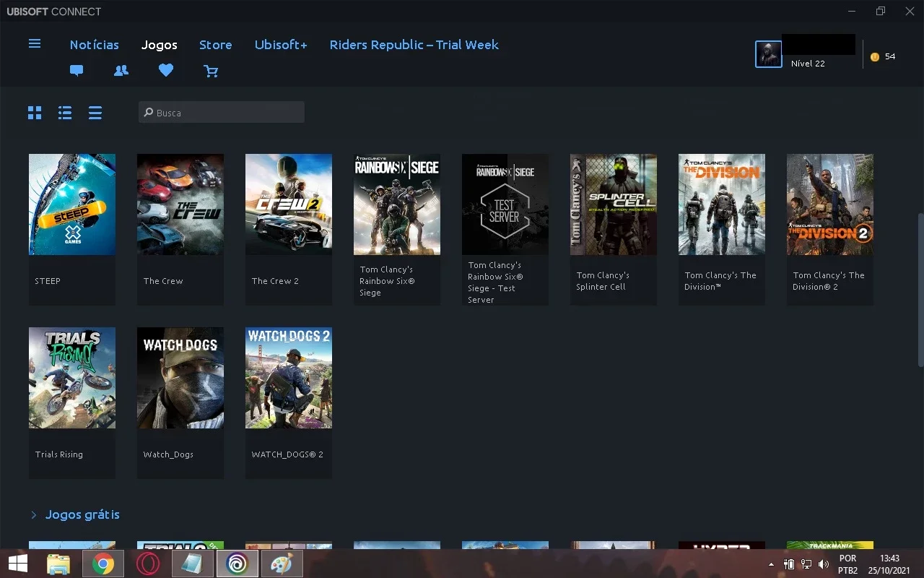
Task: Open the profile avatar picture
Action: point(769,54)
